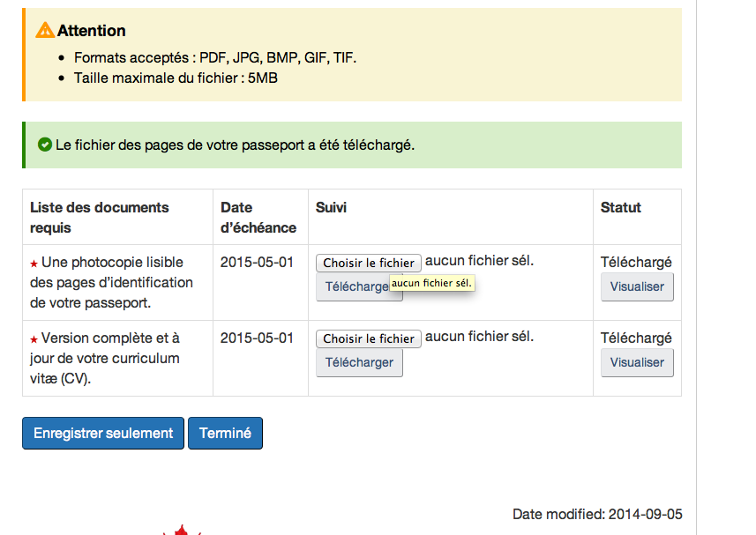Choose a file for the CV row
756x535 pixels.
pyautogui.click(x=369, y=338)
